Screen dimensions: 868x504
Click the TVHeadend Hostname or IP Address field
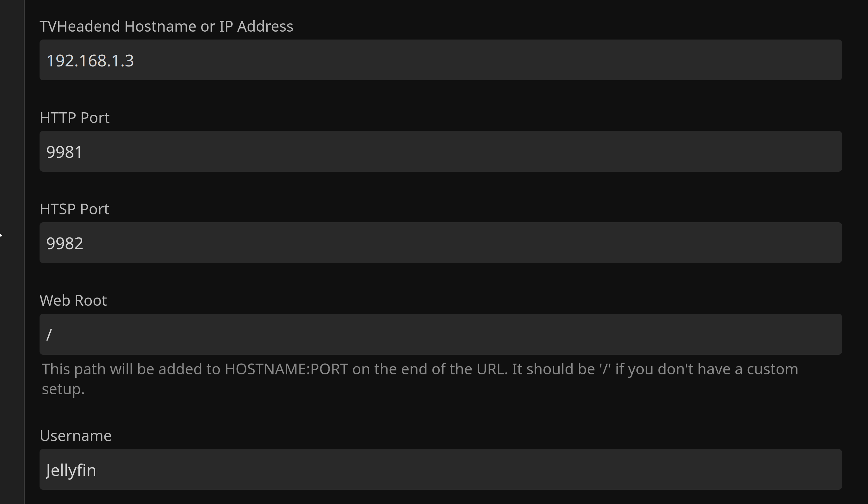click(x=440, y=60)
